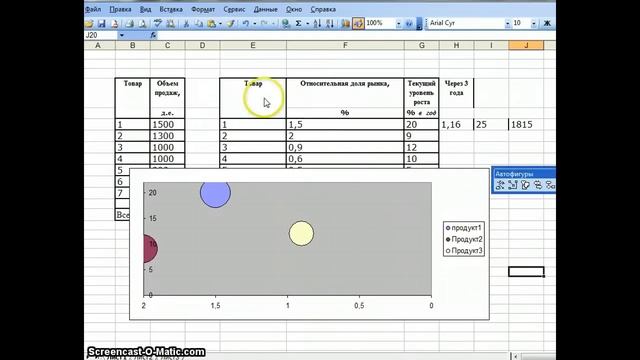Click the Продукт2 legend entry
Image resolution: width=640 pixels, height=360 pixels.
coord(464,239)
